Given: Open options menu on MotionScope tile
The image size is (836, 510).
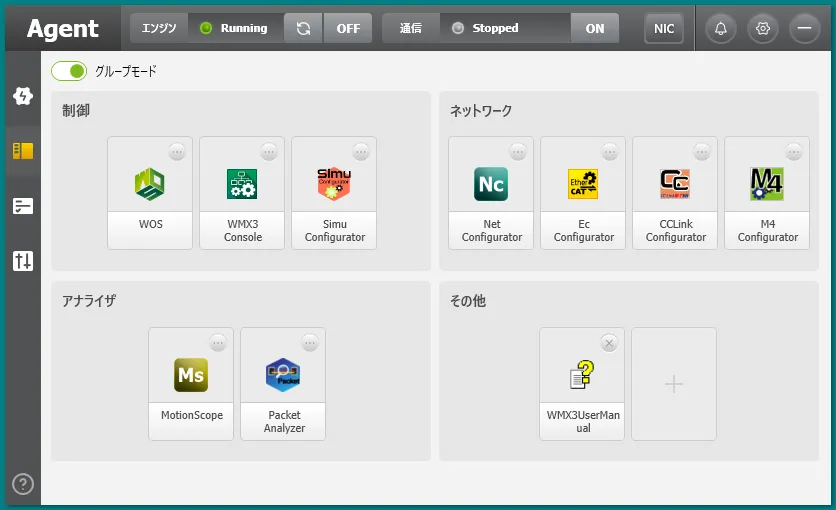Looking at the screenshot, I should coord(218,343).
